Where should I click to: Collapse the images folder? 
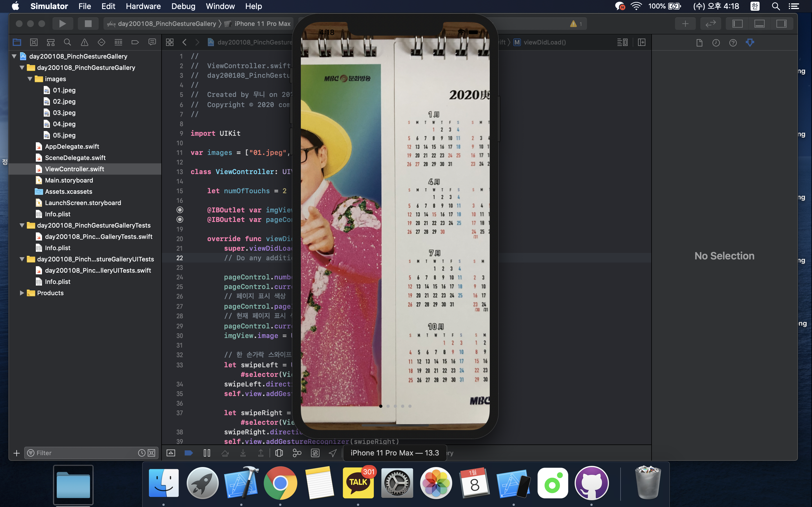pos(30,79)
